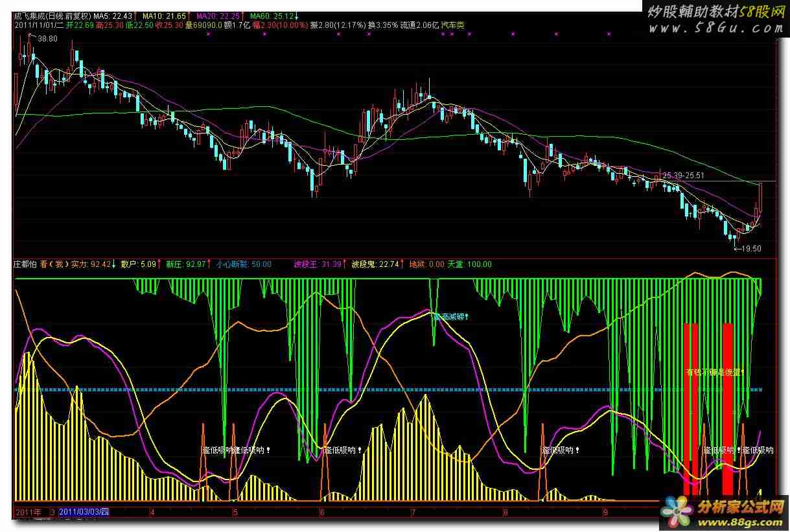The height and width of the screenshot is (532, 790).
Task: Click the 汽车类 sector label
Action: (453, 25)
